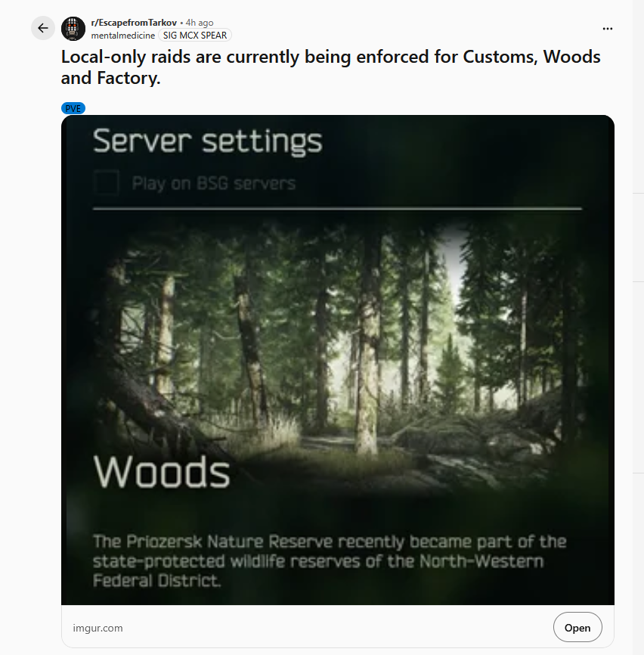
Task: Click the Woods map title text
Action: tap(162, 472)
